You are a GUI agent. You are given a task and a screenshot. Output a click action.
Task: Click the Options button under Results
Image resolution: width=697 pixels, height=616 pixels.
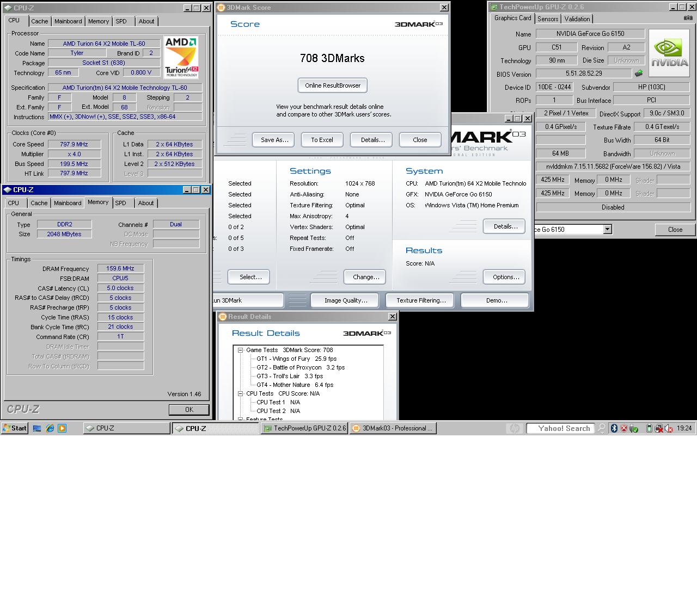coord(504,277)
